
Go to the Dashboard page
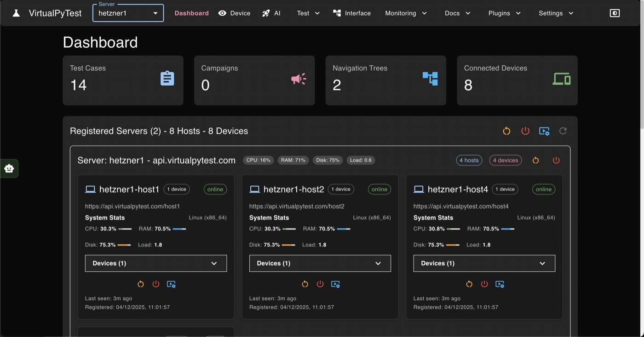click(x=192, y=13)
